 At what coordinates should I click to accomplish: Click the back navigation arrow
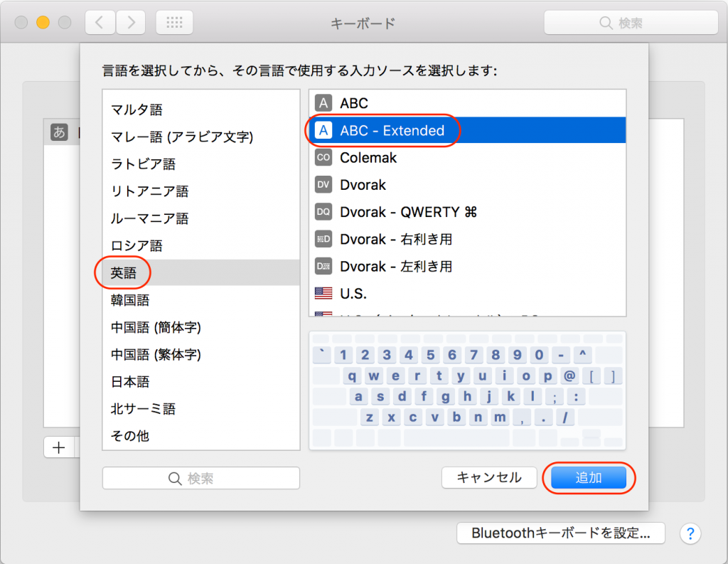tap(100, 22)
